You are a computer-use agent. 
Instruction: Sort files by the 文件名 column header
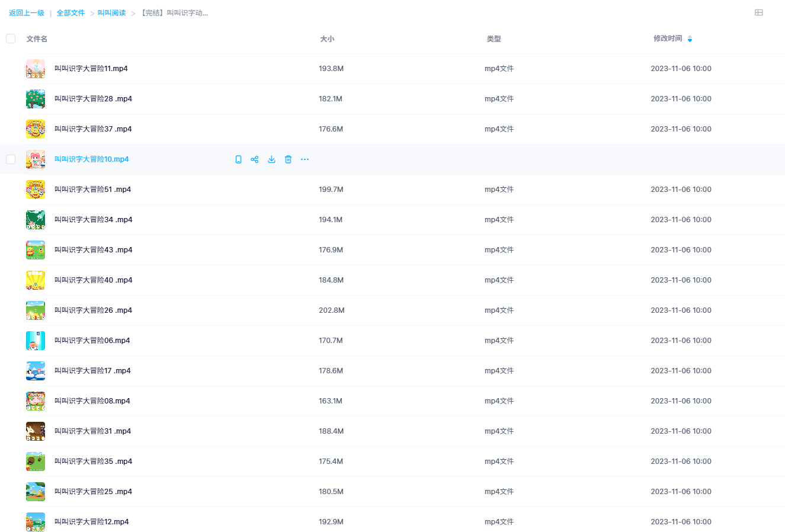(37, 39)
